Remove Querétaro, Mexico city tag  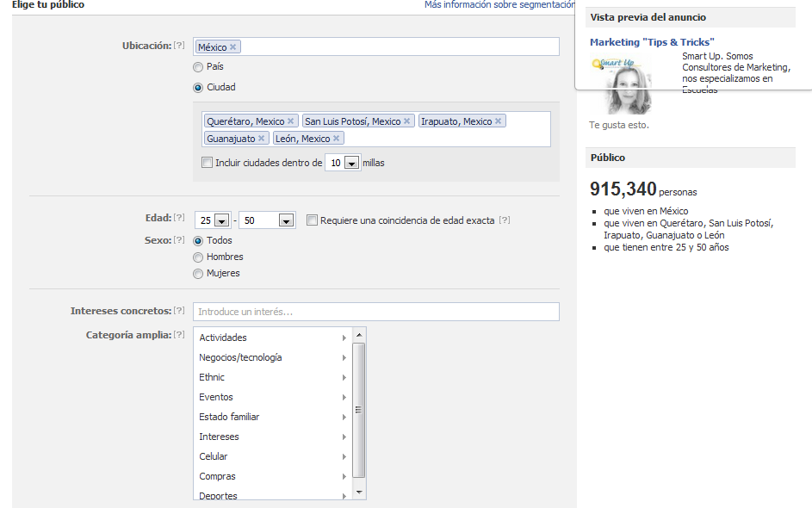click(x=291, y=121)
